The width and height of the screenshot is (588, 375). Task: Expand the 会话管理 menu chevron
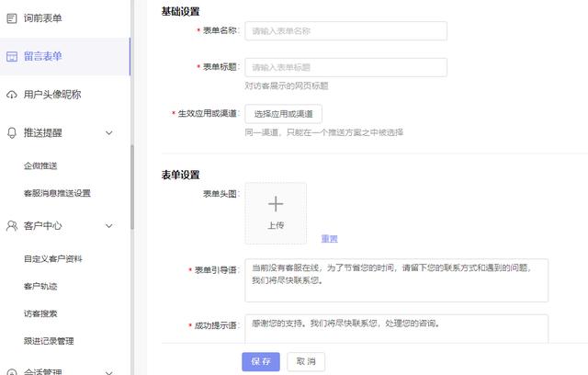click(x=109, y=371)
